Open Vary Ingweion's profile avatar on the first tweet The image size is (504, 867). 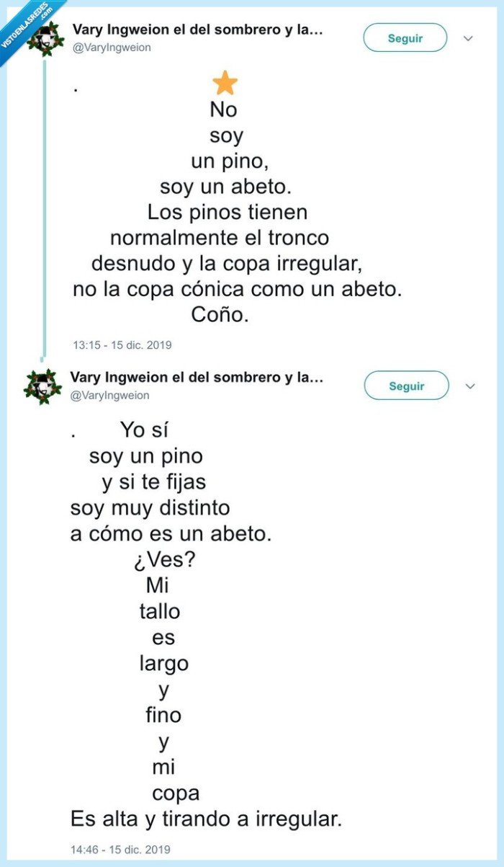(47, 37)
